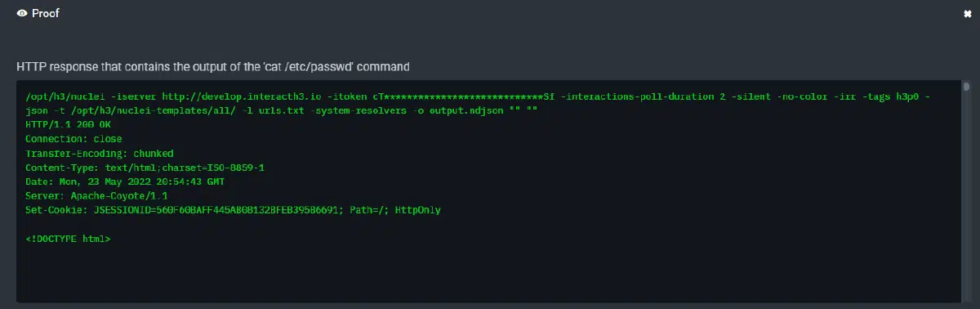Click the eye icon beside Proof
This screenshot has width=980, height=309.
point(22,13)
